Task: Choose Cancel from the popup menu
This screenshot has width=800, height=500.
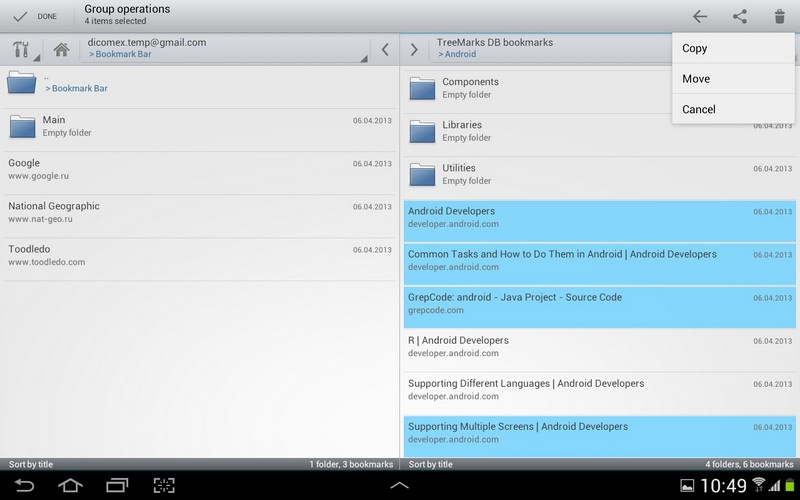Action: click(733, 109)
